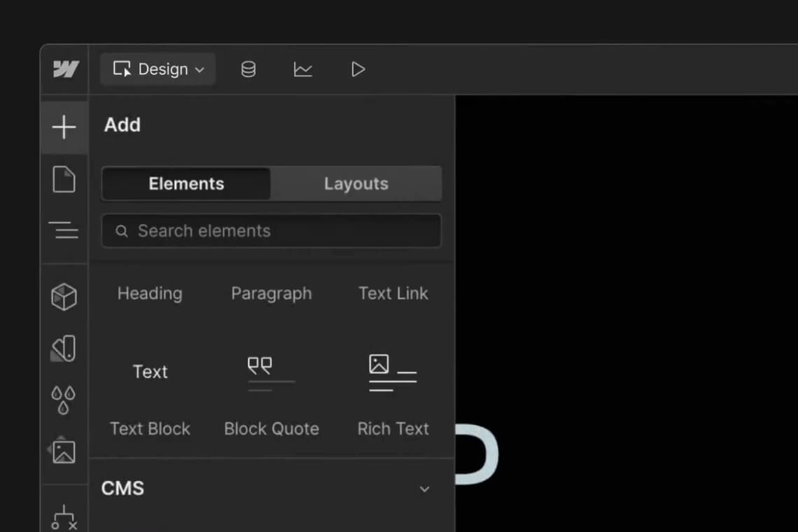Open the Logic flow icon
Screen dimensions: 798x532
point(64,518)
